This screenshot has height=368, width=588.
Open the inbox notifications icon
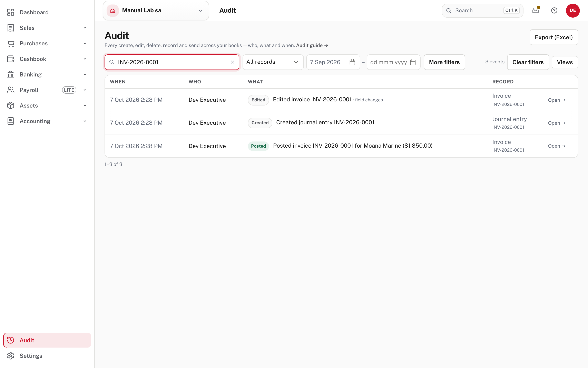point(536,10)
